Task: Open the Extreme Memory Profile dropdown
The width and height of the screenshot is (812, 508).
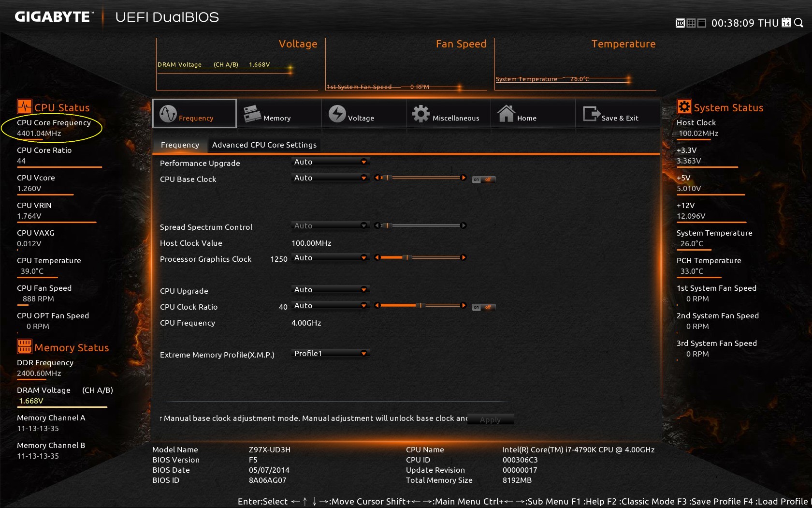Action: click(x=330, y=354)
